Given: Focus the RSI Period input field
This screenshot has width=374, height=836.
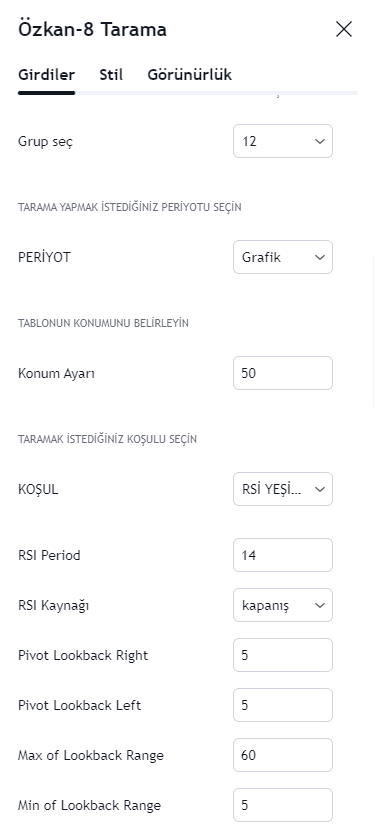Looking at the screenshot, I should pyautogui.click(x=283, y=555).
